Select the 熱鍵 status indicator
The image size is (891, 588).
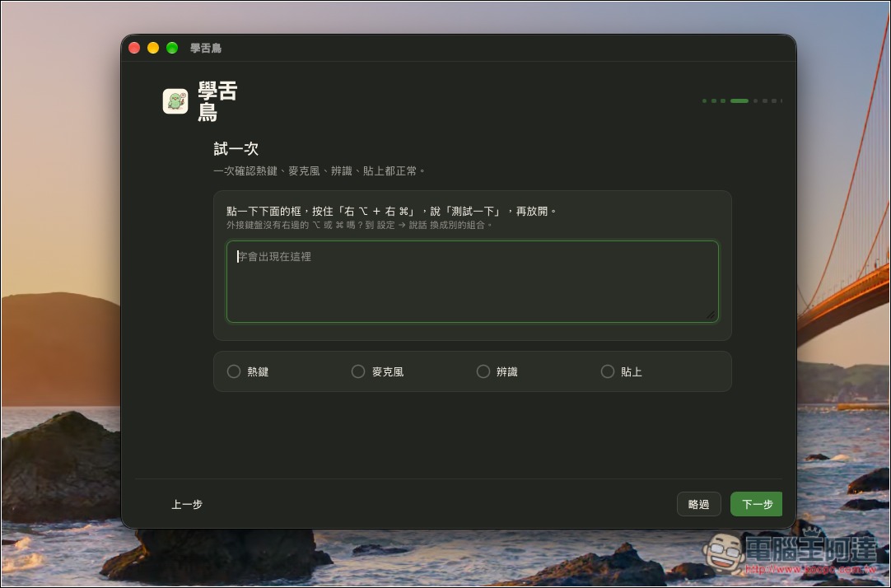coord(234,371)
